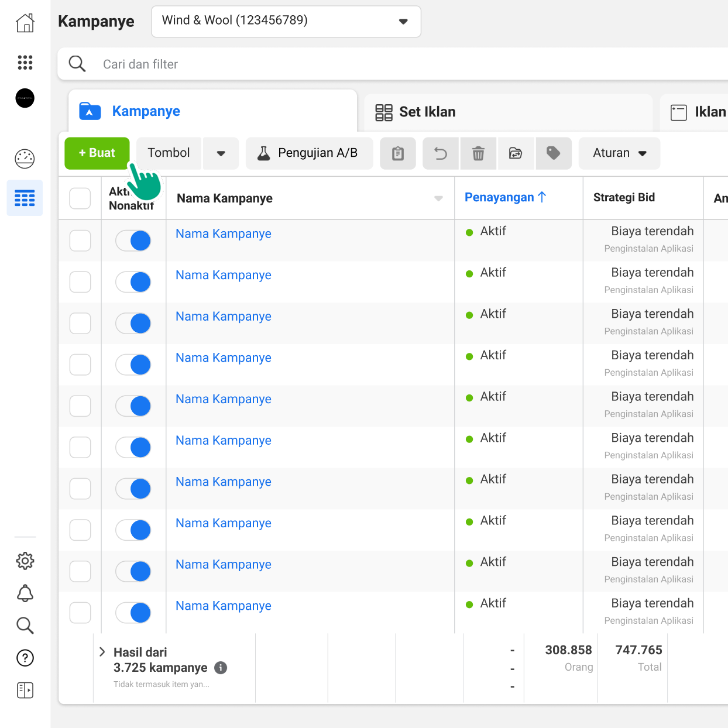Turn off the fifth campaign toggle
This screenshot has height=728, width=728.
133,406
